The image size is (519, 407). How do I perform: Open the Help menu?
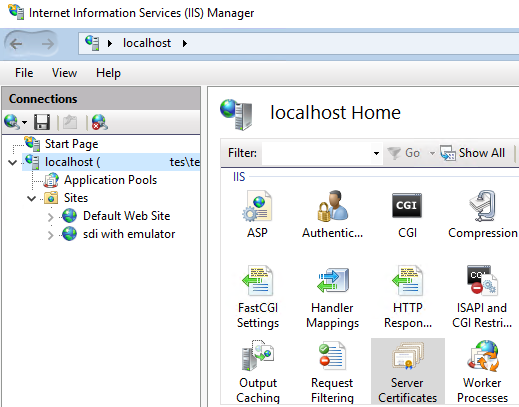click(x=108, y=73)
